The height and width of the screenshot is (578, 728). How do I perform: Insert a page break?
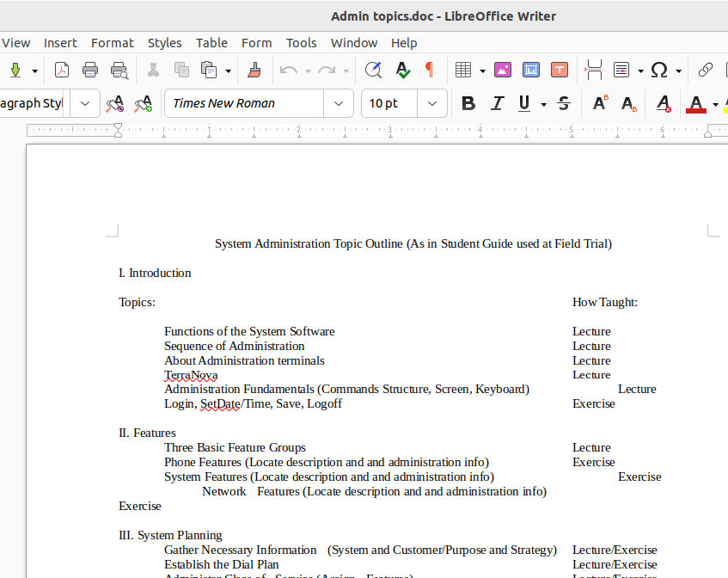tap(593, 70)
